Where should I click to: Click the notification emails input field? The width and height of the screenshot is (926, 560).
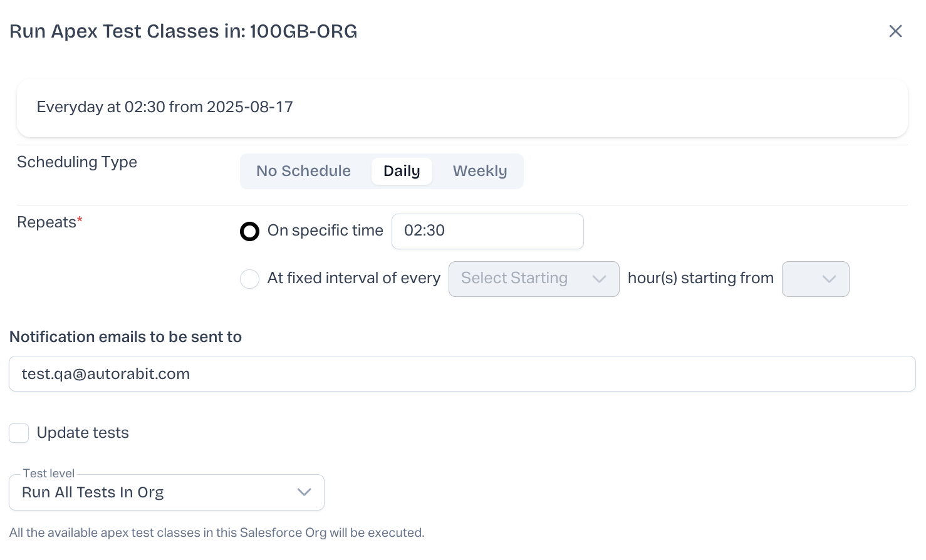(462, 374)
